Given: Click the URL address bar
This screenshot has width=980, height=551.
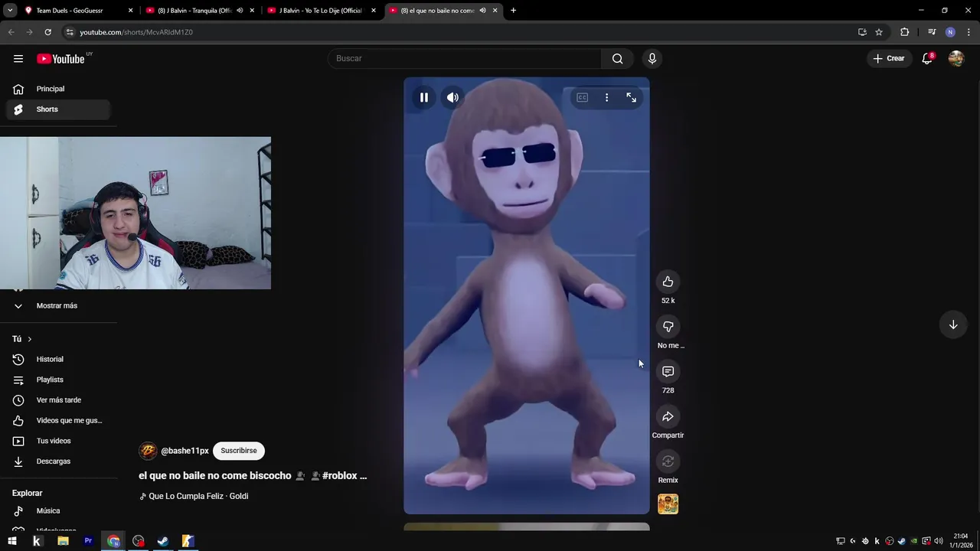Looking at the screenshot, I should coord(459,32).
